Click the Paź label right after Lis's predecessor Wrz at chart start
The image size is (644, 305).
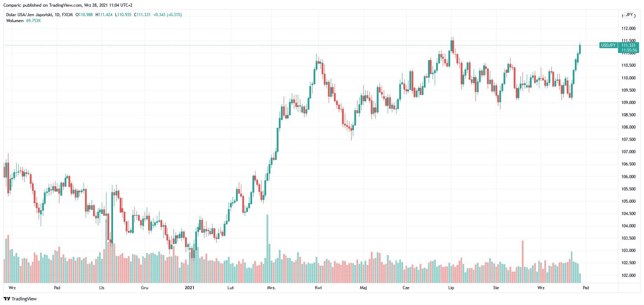coord(57,288)
